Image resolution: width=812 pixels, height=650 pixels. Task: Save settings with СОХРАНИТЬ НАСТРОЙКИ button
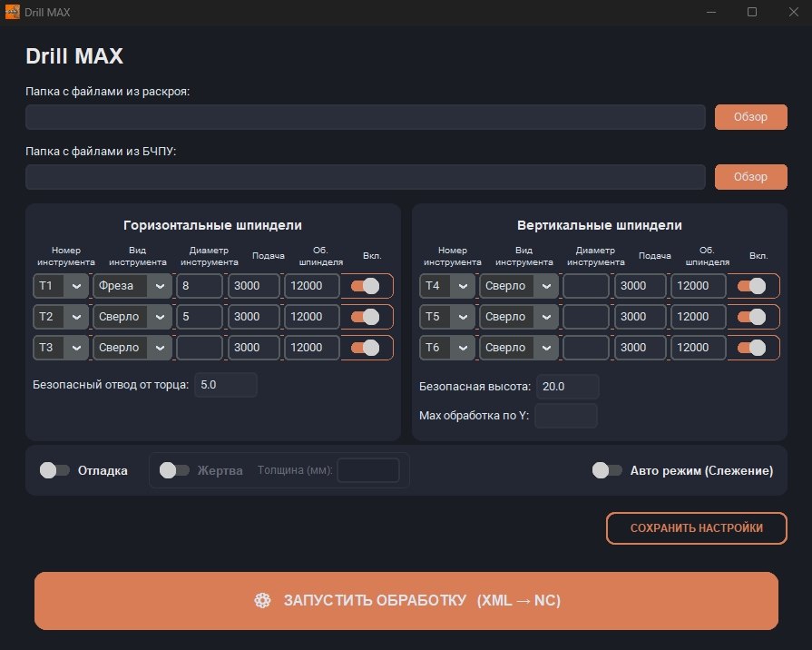[697, 528]
